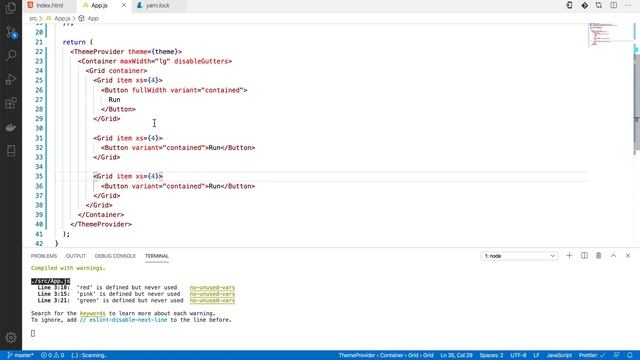This screenshot has width=640, height=360.
Task: Click the no-unused-vars link for 'pink'
Action: click(x=212, y=294)
